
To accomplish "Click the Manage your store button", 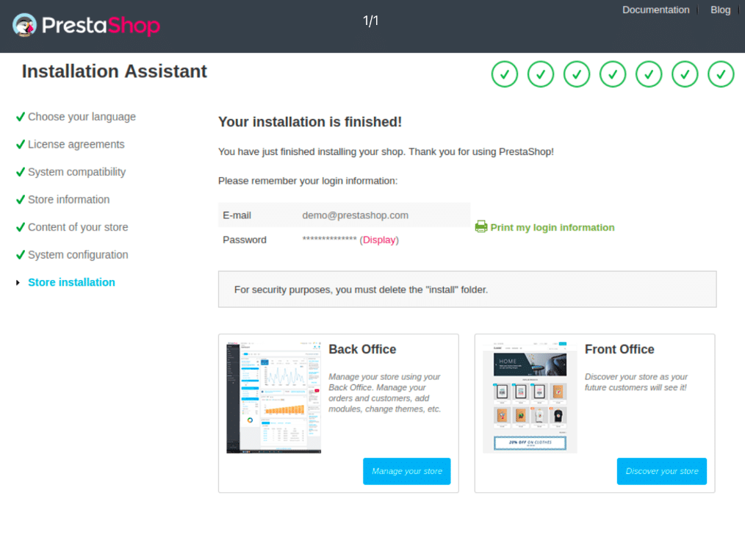I will click(407, 471).
